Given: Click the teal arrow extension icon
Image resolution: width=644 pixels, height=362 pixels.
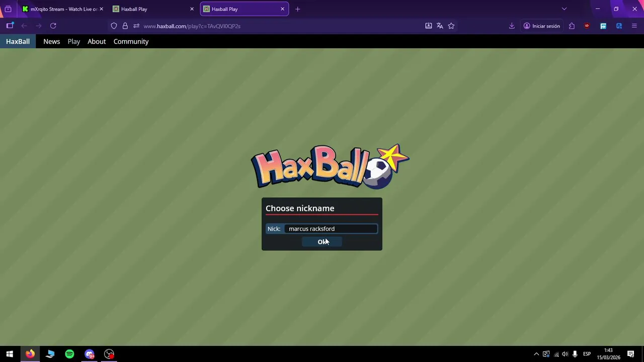Looking at the screenshot, I should 603,26.
